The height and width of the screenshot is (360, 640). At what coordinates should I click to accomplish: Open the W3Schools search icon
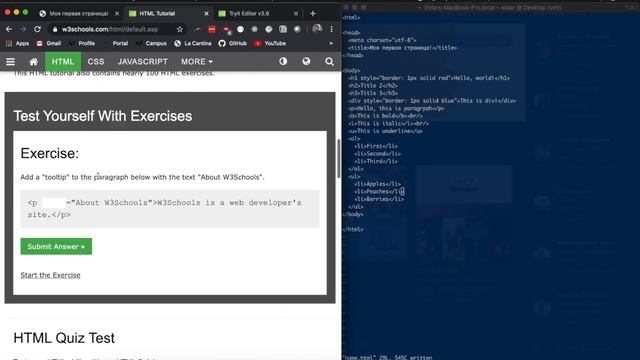pos(329,62)
